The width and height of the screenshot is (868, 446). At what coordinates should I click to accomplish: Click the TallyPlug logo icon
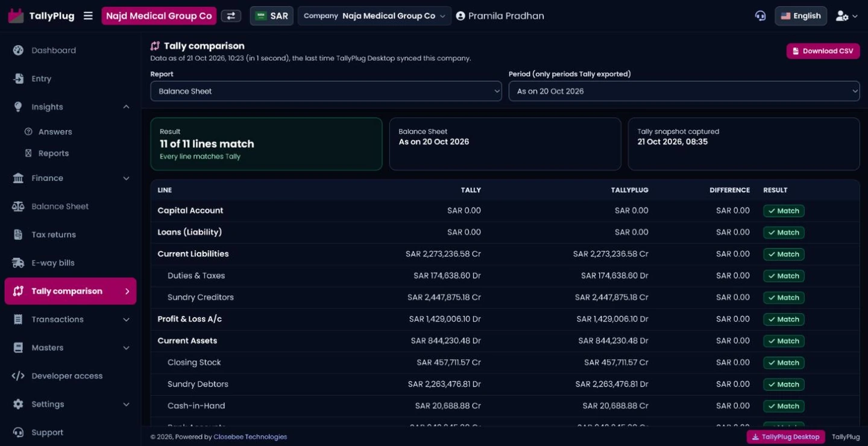(16, 16)
